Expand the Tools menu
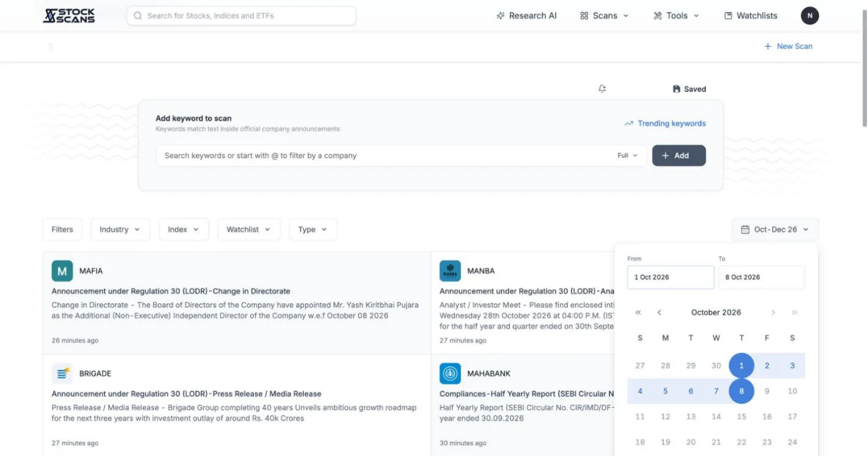The image size is (868, 456). pyautogui.click(x=676, y=16)
